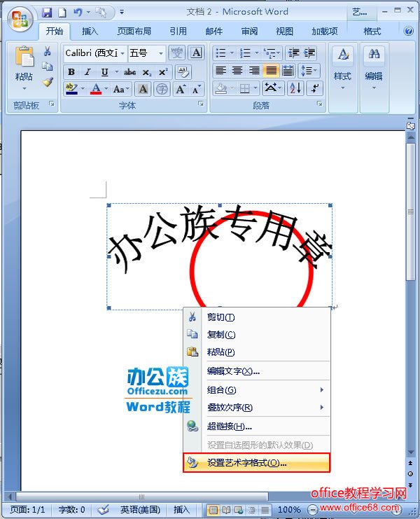This screenshot has height=519, width=420.
Task: Toggle underline formatting
Action: (104, 72)
